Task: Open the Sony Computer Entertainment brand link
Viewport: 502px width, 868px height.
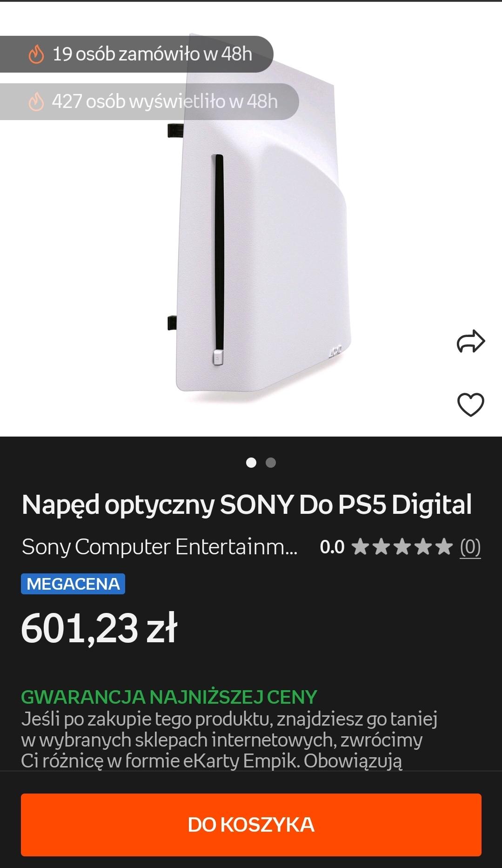Action: click(x=159, y=547)
